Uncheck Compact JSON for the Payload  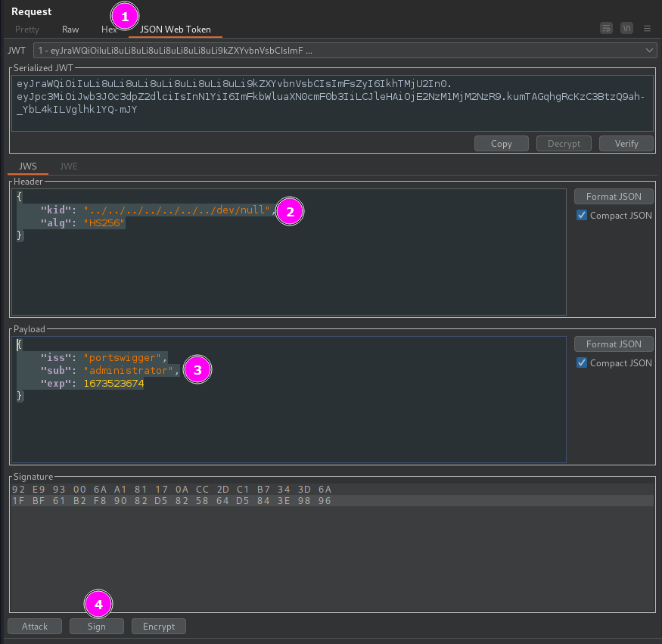point(582,362)
